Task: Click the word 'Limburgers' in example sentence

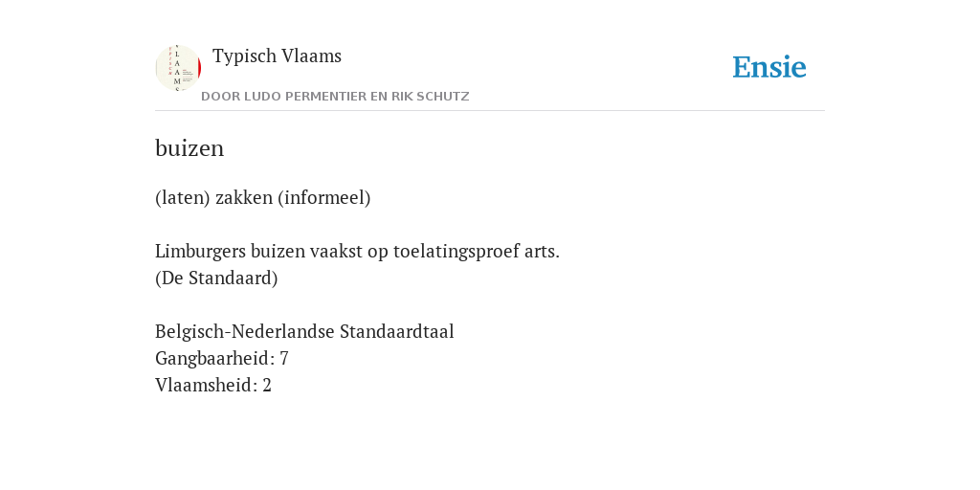Action: [x=200, y=252]
